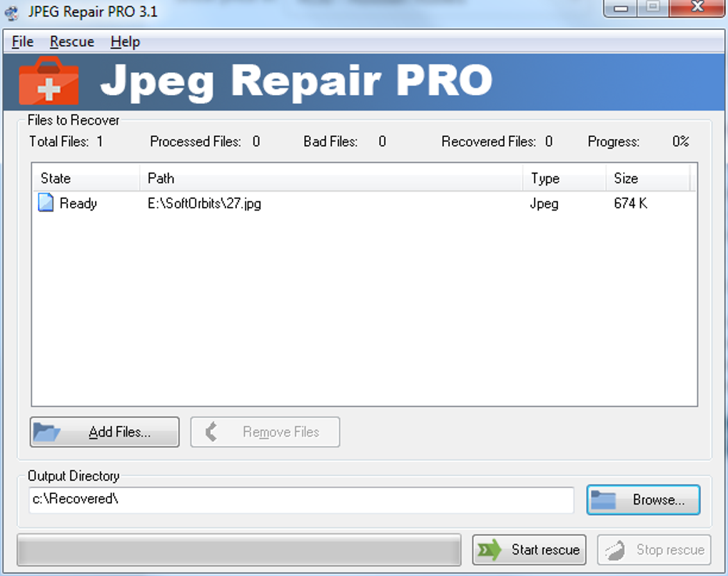This screenshot has height=576, width=728.
Task: Click the Total Files: 1 label
Action: (66, 141)
